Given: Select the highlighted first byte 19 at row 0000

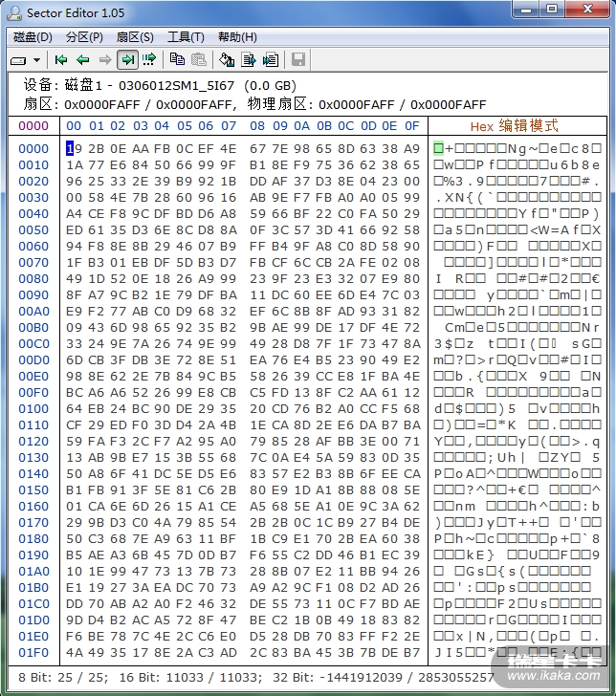Looking at the screenshot, I should pyautogui.click(x=74, y=149).
